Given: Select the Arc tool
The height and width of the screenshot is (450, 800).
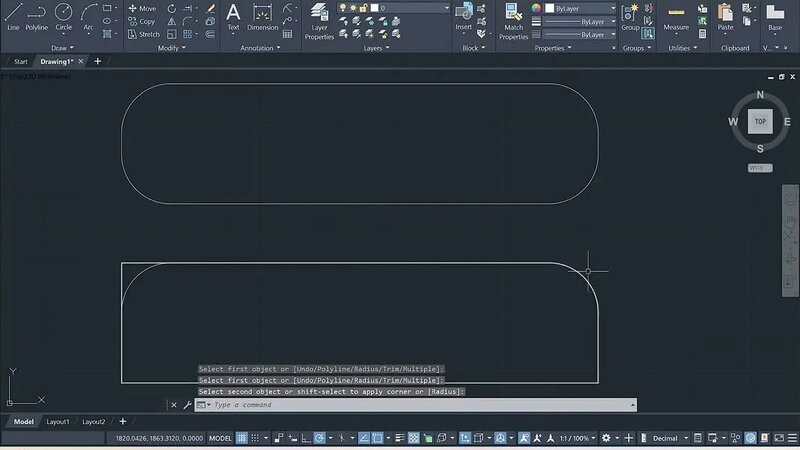Looking at the screenshot, I should pos(89,16).
